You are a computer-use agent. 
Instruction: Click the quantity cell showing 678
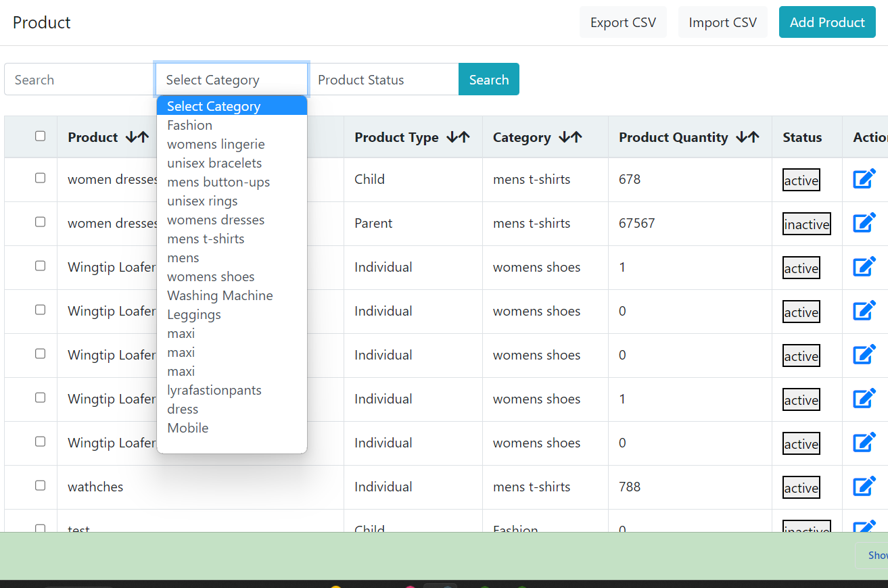click(690, 179)
